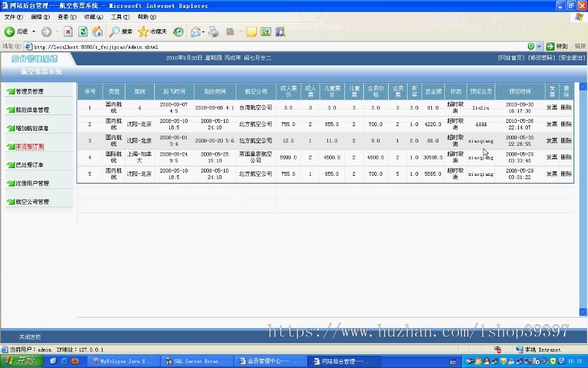Viewport: 588px width, 368px height.
Task: Click the yellow folder toolbar icon
Action: pos(252,32)
